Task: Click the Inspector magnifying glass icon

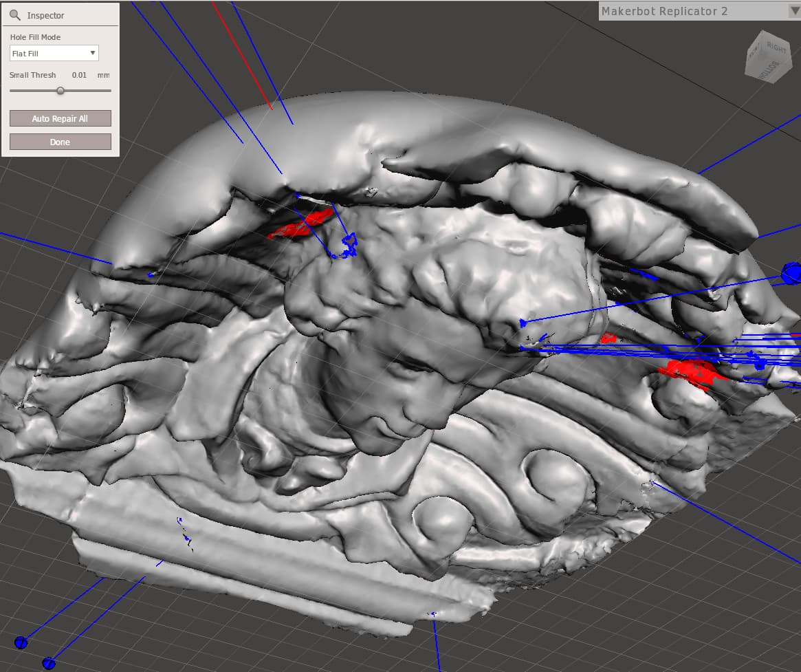Action: (x=14, y=15)
